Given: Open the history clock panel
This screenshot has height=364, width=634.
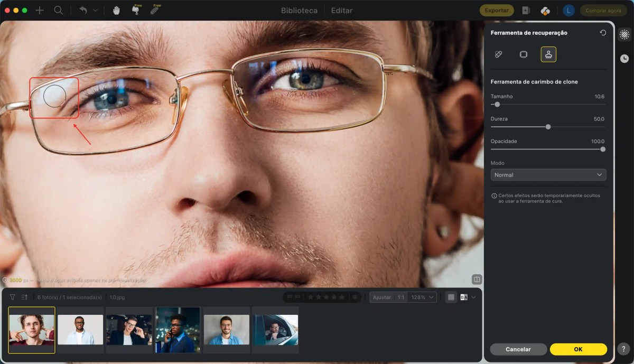Looking at the screenshot, I should [624, 58].
